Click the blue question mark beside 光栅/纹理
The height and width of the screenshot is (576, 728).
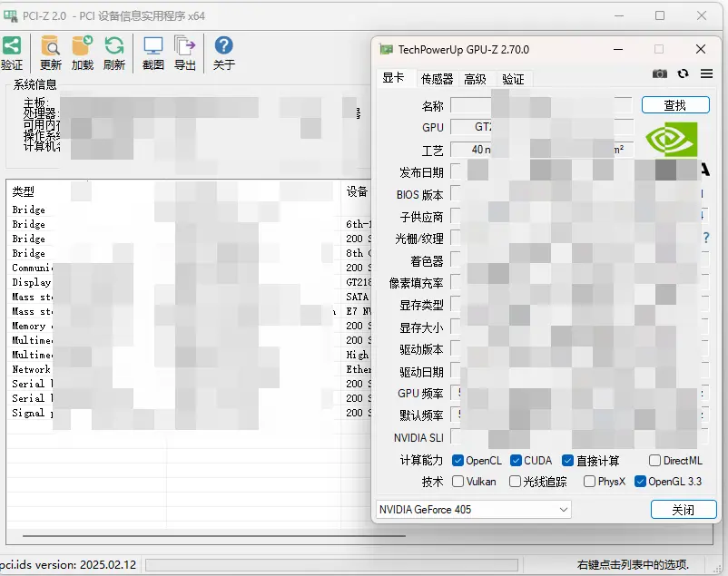coord(706,238)
